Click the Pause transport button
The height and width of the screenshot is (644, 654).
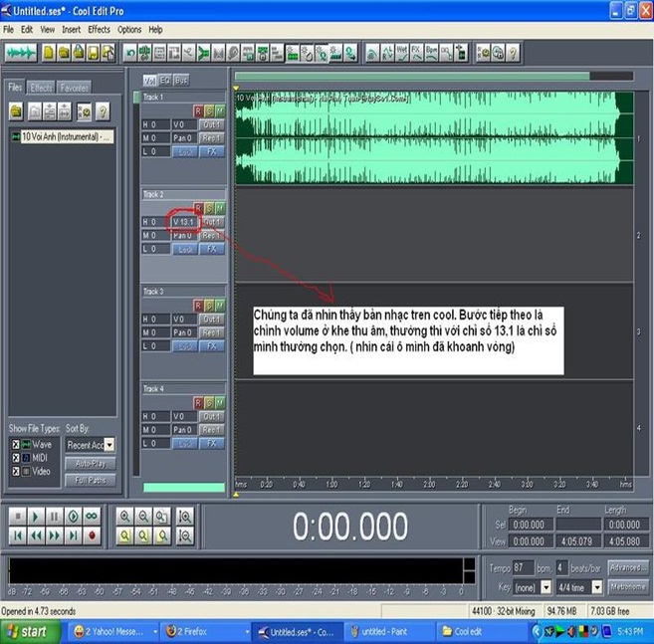coord(54,517)
